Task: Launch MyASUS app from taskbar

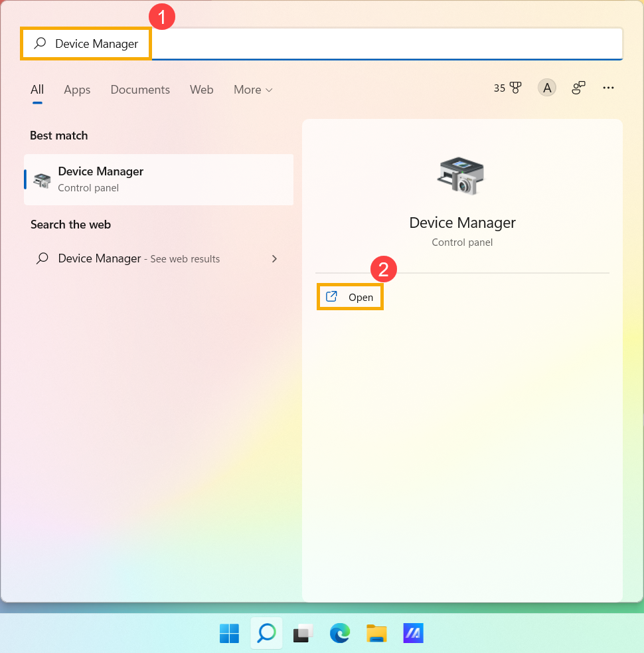Action: 413,634
